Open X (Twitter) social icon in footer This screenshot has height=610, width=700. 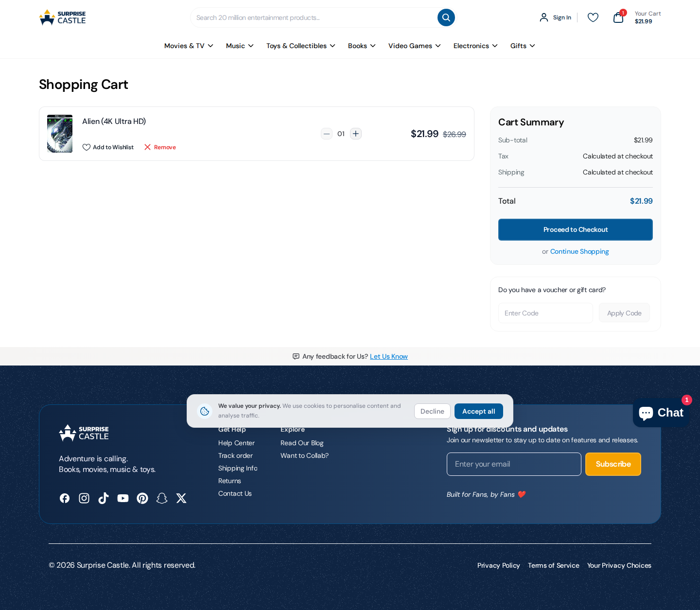(x=181, y=498)
